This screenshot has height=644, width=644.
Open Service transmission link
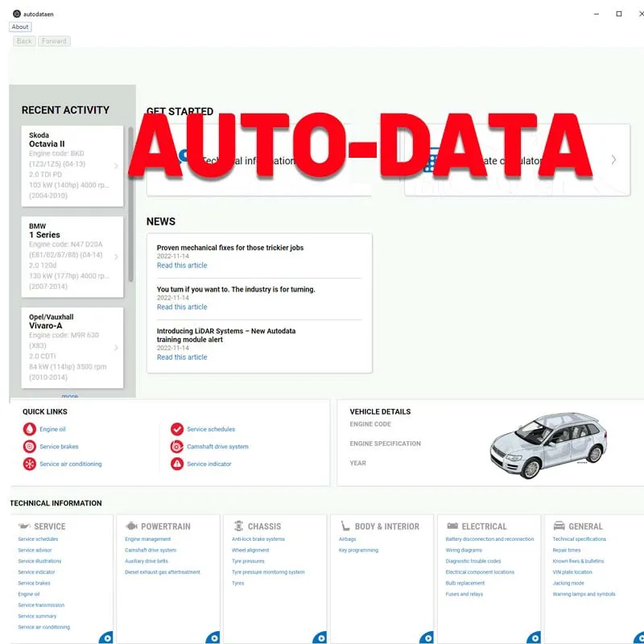41,605
